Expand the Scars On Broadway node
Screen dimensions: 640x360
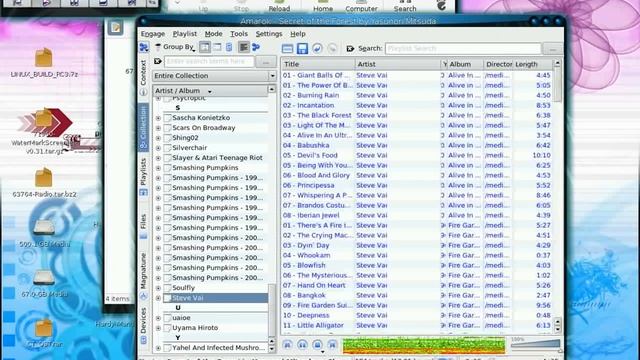(158, 128)
